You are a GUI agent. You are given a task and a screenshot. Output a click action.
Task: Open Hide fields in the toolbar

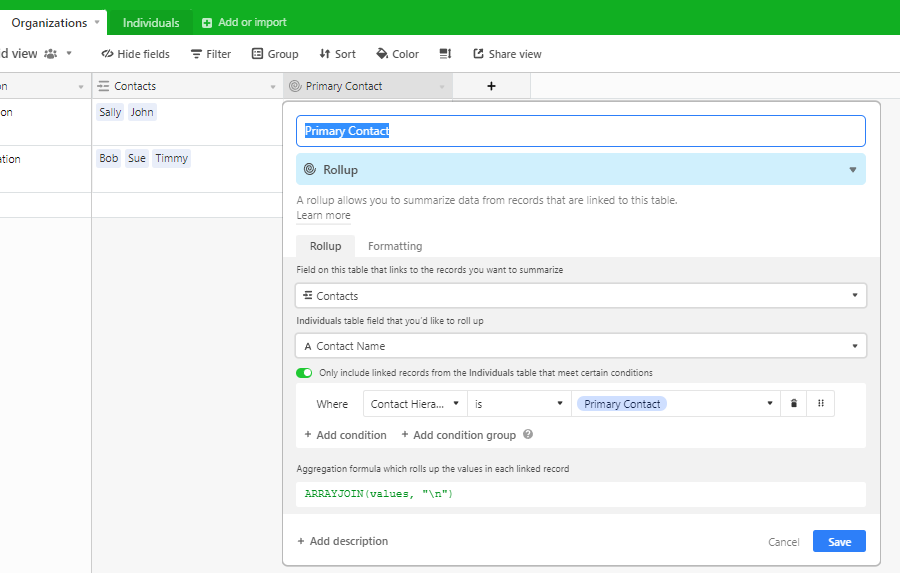click(135, 54)
